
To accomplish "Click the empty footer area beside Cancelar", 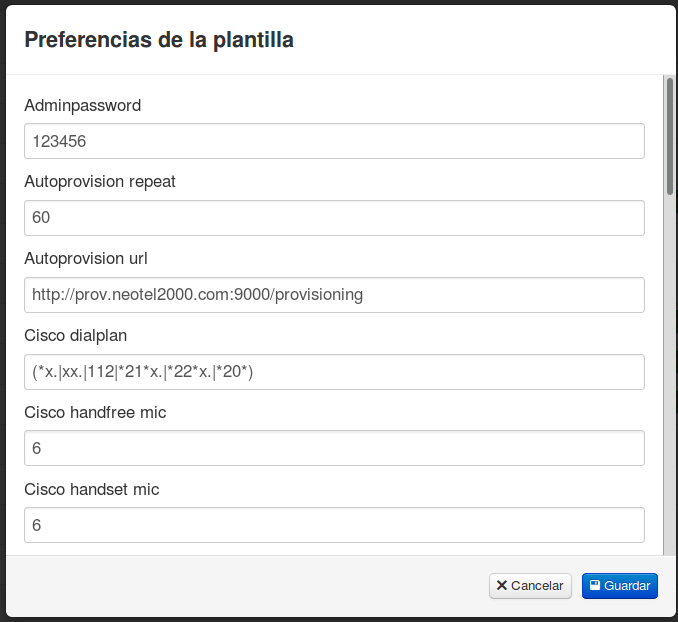I will point(250,586).
